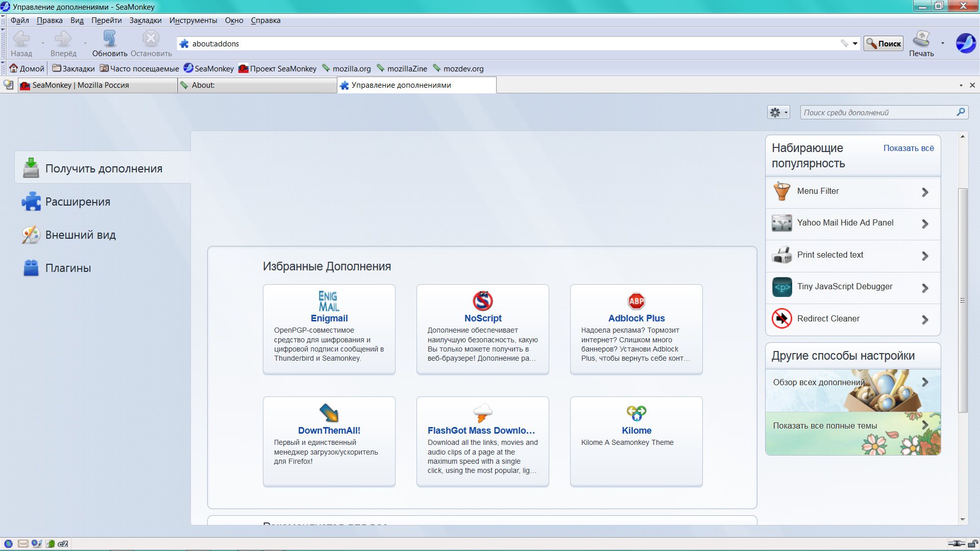Click the Tiny JavaScript Debugger icon

coord(781,287)
